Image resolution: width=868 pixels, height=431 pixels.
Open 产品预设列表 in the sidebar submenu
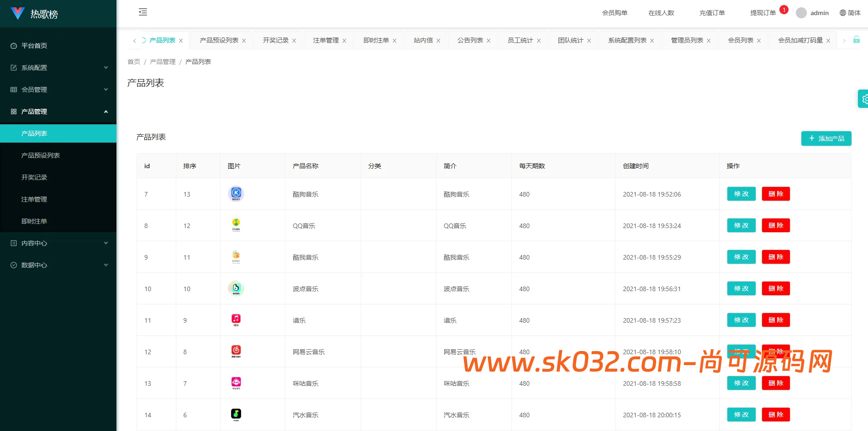click(58, 155)
